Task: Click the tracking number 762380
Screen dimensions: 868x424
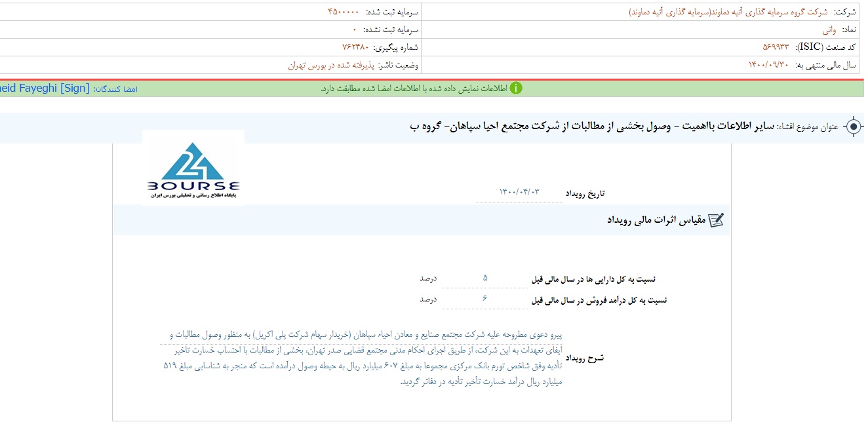Action: click(x=355, y=47)
